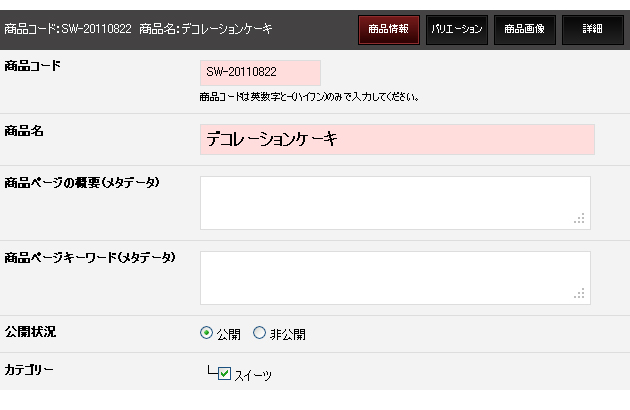The width and height of the screenshot is (630, 410).
Task: Click the category tree branch connector
Action: tap(212, 370)
